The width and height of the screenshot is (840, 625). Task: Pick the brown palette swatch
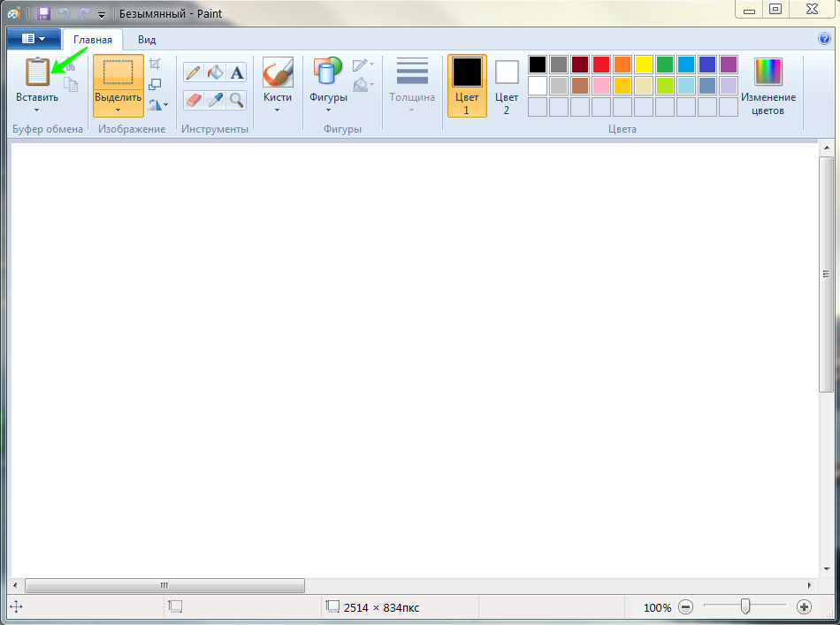click(580, 86)
